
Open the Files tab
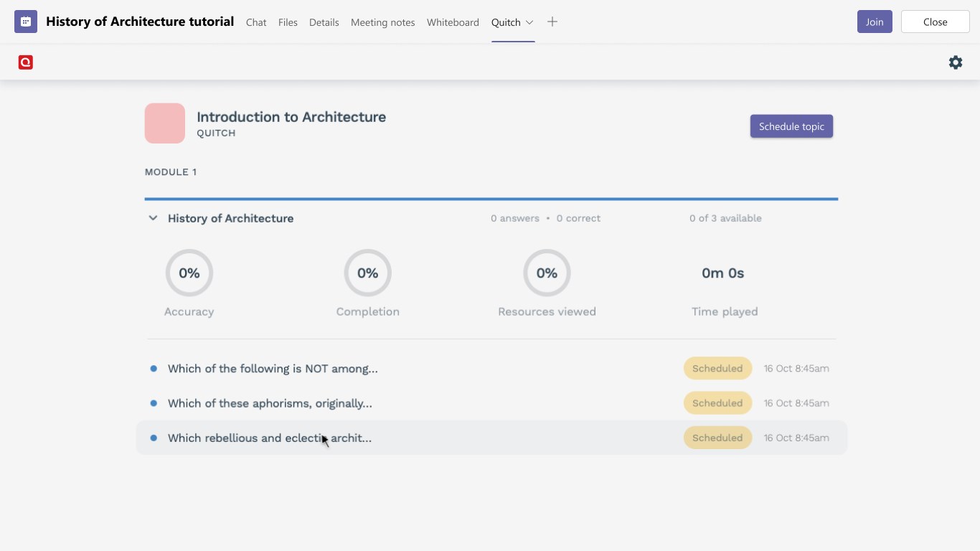(x=288, y=22)
